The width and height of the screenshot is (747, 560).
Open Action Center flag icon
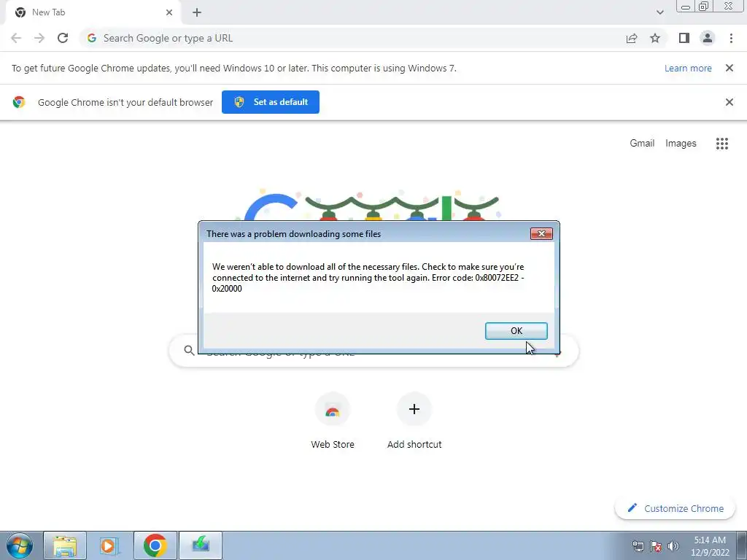pos(656,546)
